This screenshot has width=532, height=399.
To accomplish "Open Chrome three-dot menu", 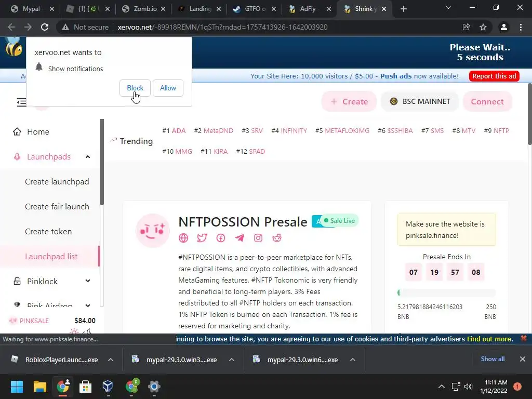I will [521, 27].
